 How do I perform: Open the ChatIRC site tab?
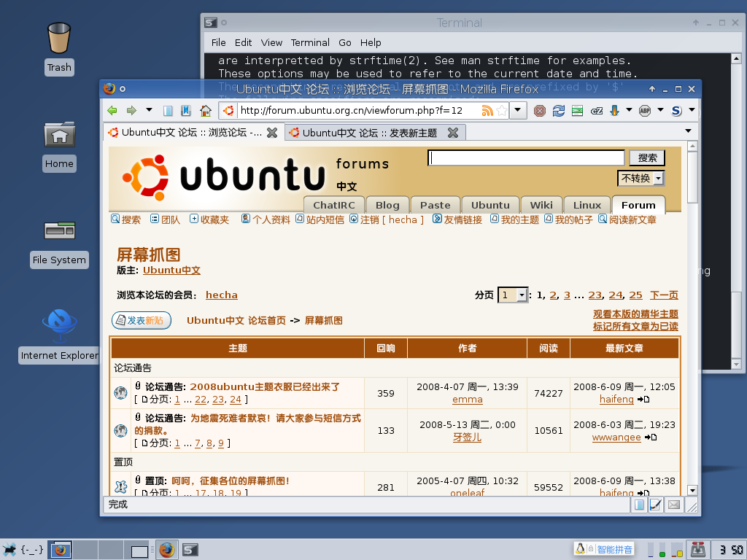[x=334, y=205]
